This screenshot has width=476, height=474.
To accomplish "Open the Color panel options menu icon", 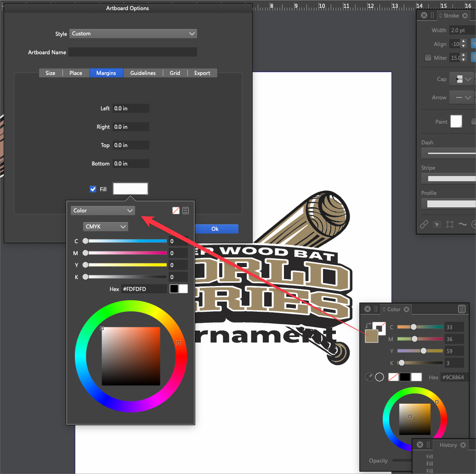I will [x=462, y=309].
